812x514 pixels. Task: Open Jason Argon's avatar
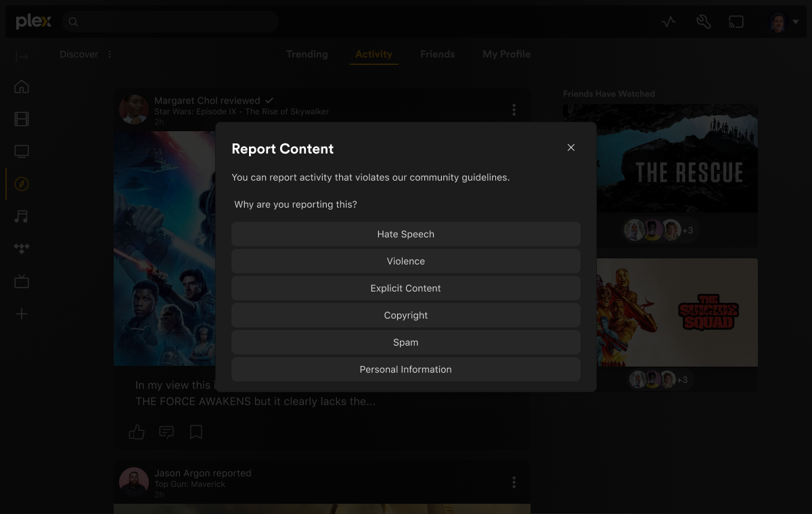134,482
